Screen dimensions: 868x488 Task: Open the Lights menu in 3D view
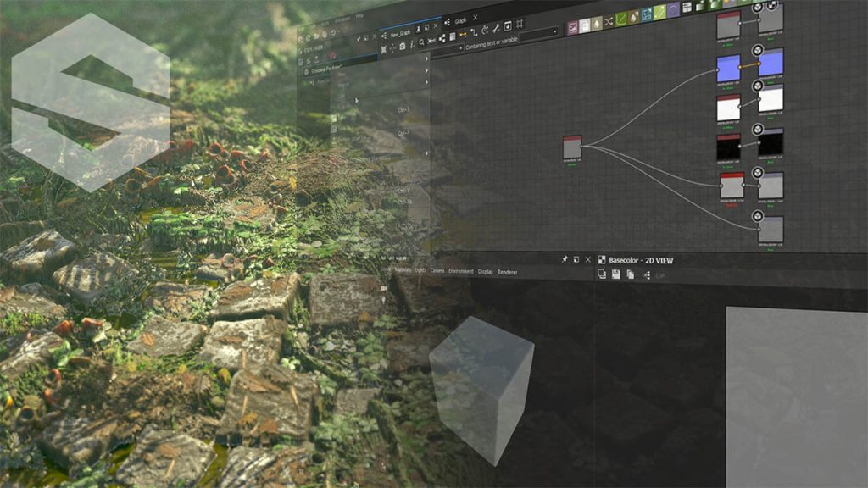point(420,270)
